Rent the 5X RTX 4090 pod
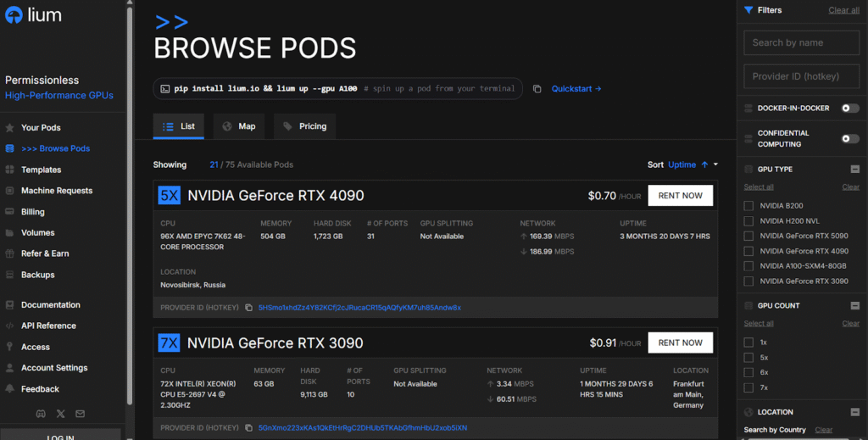 pyautogui.click(x=680, y=196)
